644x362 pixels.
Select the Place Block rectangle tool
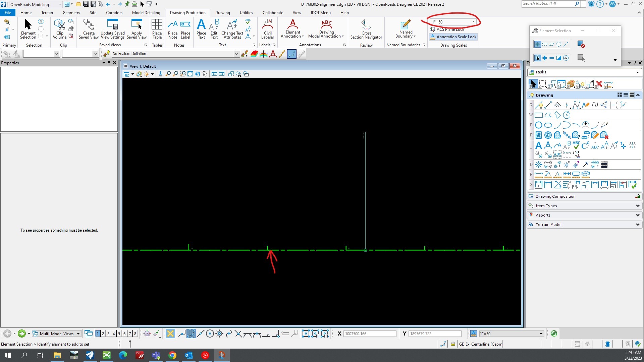pyautogui.click(x=539, y=115)
